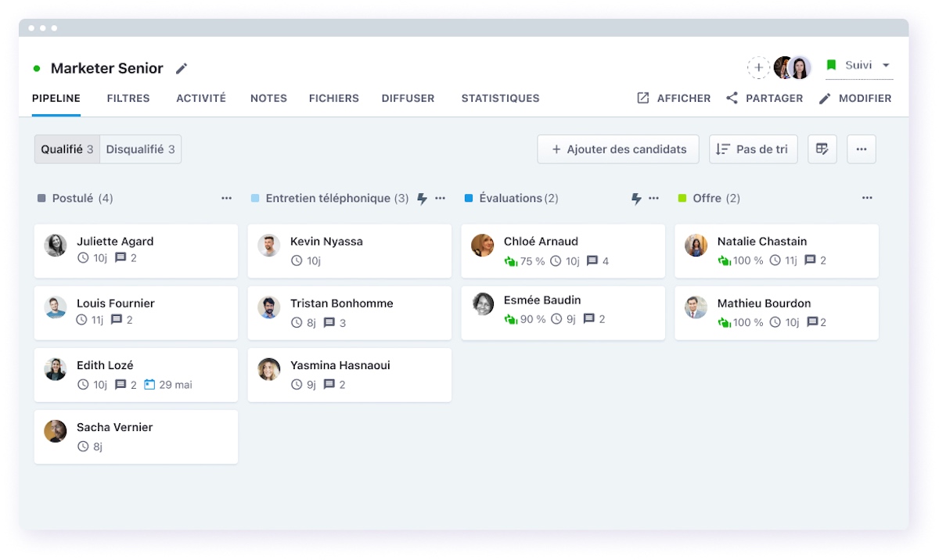Click the scorecard icon showing 75% for Chloé Arnaud

coord(520,260)
